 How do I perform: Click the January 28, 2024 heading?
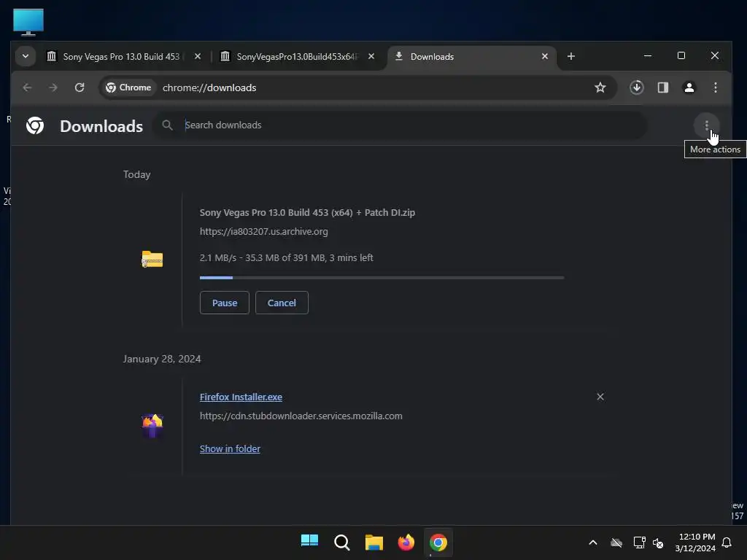pyautogui.click(x=162, y=359)
